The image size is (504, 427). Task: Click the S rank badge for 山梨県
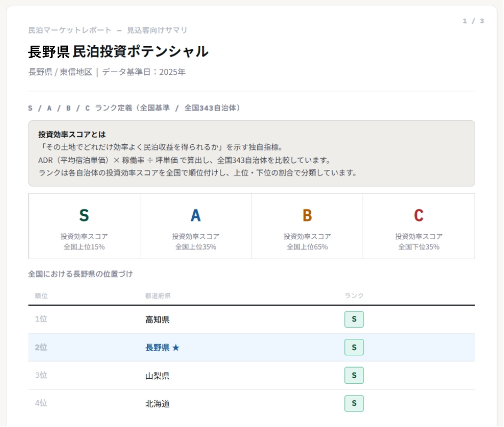tap(353, 375)
